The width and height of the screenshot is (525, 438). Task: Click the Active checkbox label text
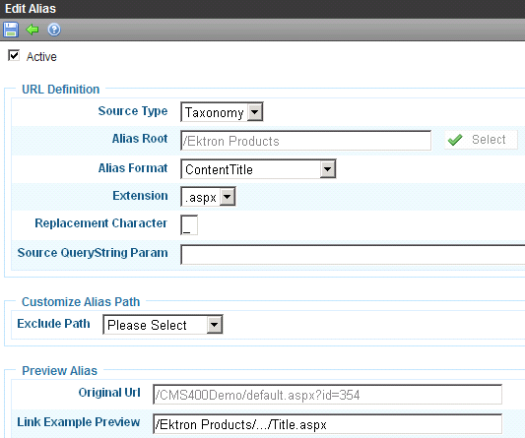coord(42,57)
